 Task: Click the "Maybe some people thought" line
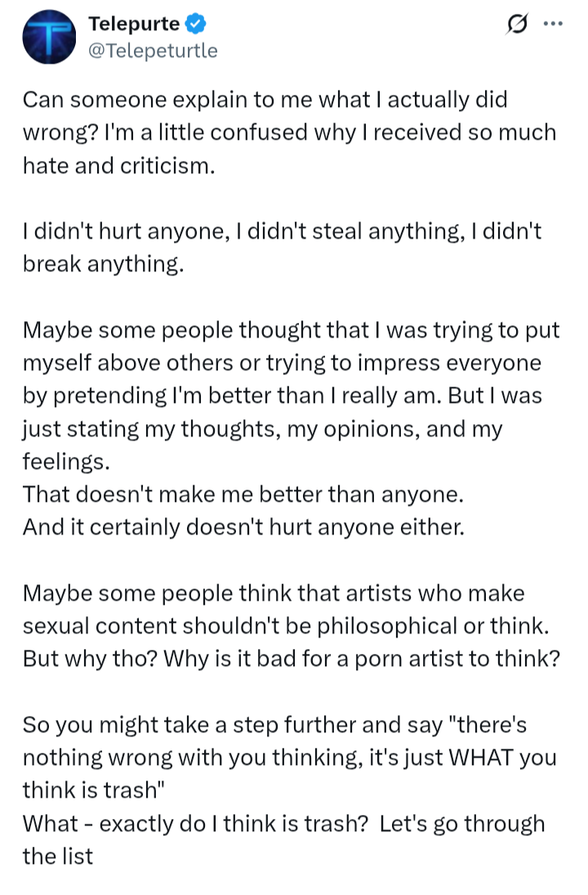click(x=291, y=330)
